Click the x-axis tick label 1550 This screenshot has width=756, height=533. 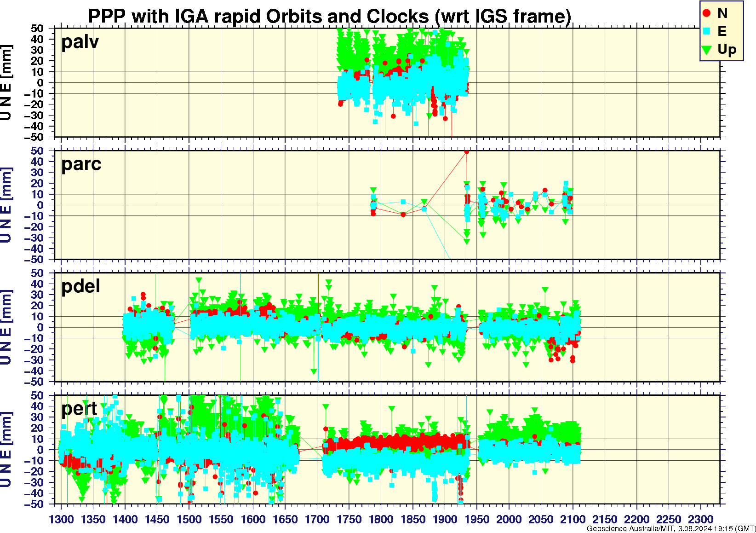tap(221, 520)
